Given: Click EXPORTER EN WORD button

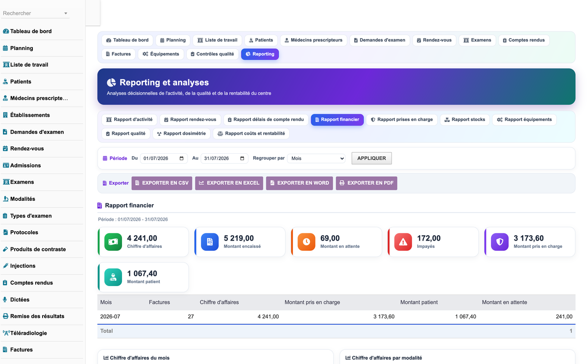Looking at the screenshot, I should 299,183.
